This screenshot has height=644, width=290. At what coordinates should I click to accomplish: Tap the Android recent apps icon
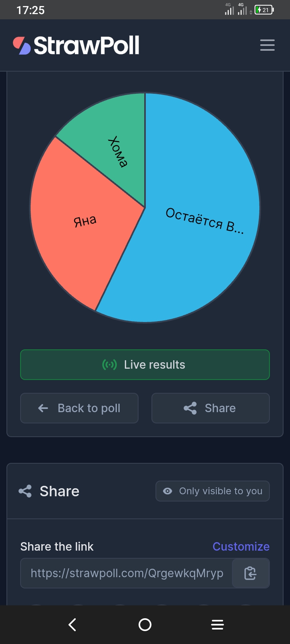(x=217, y=625)
